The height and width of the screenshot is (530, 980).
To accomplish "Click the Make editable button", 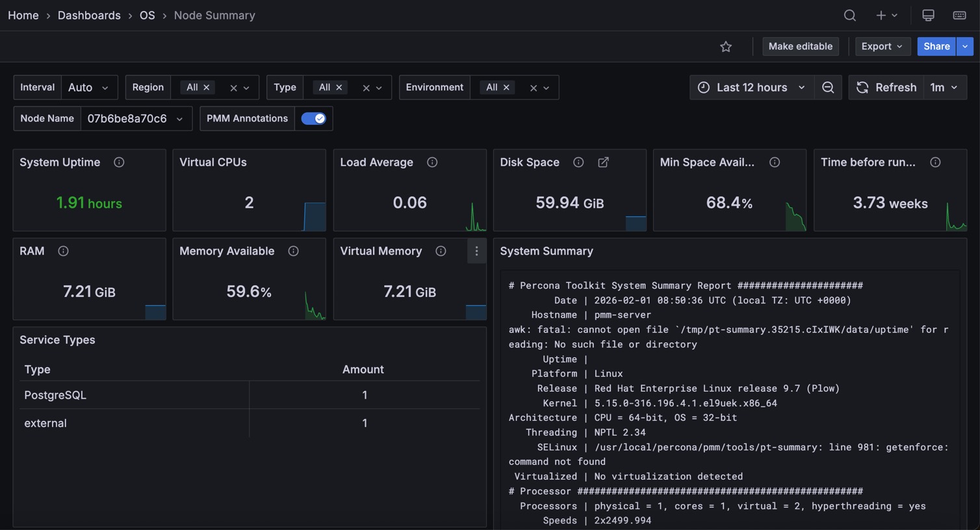I will pos(800,46).
